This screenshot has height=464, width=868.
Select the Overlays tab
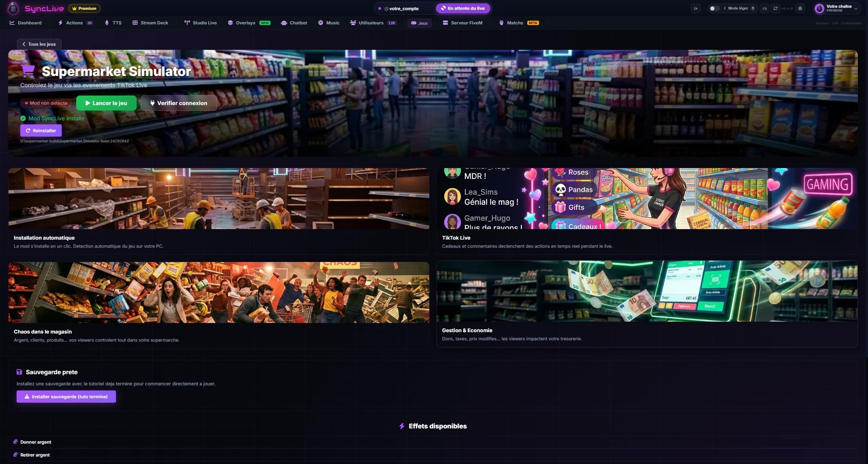pyautogui.click(x=249, y=23)
